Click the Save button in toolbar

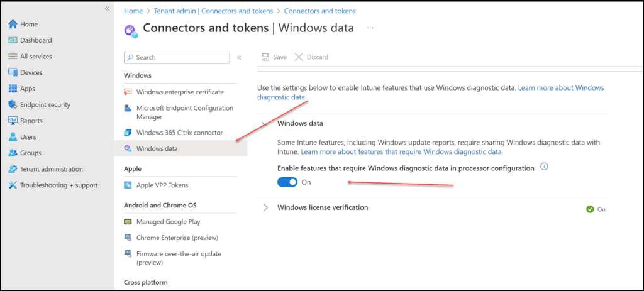(274, 57)
